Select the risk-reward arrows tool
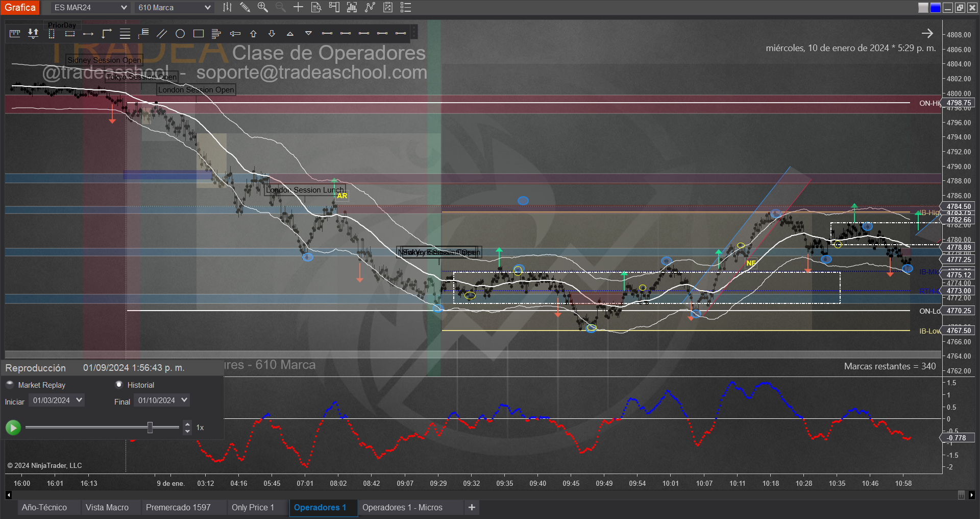980x519 pixels. [33, 34]
